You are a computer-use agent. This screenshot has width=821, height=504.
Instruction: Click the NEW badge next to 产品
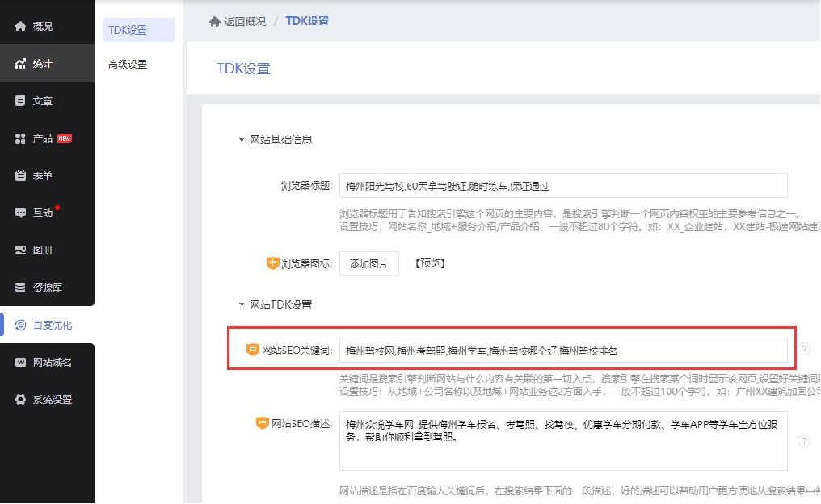click(65, 139)
